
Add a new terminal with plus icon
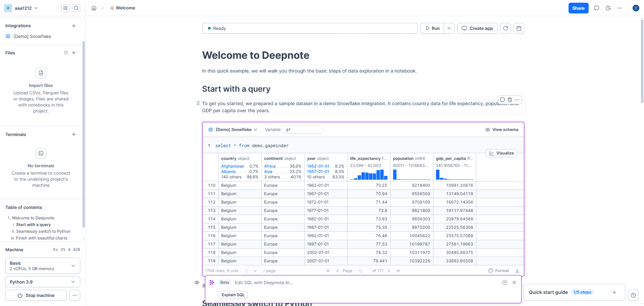[74, 134]
